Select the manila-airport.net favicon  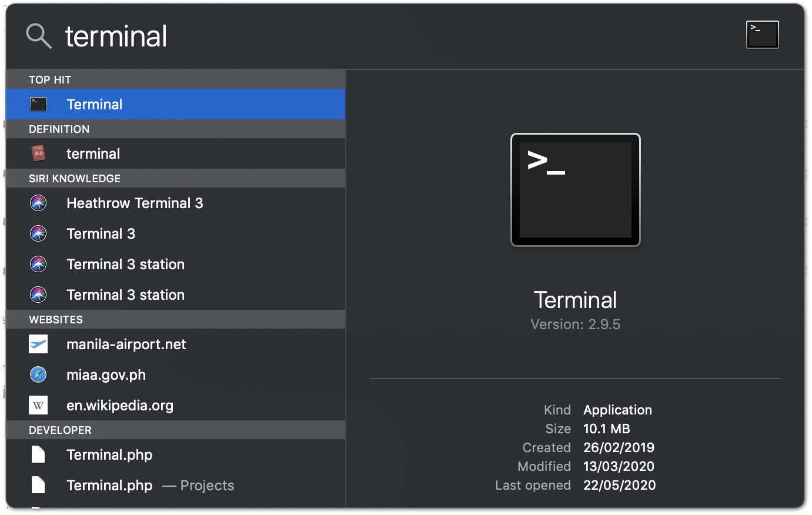click(x=38, y=344)
